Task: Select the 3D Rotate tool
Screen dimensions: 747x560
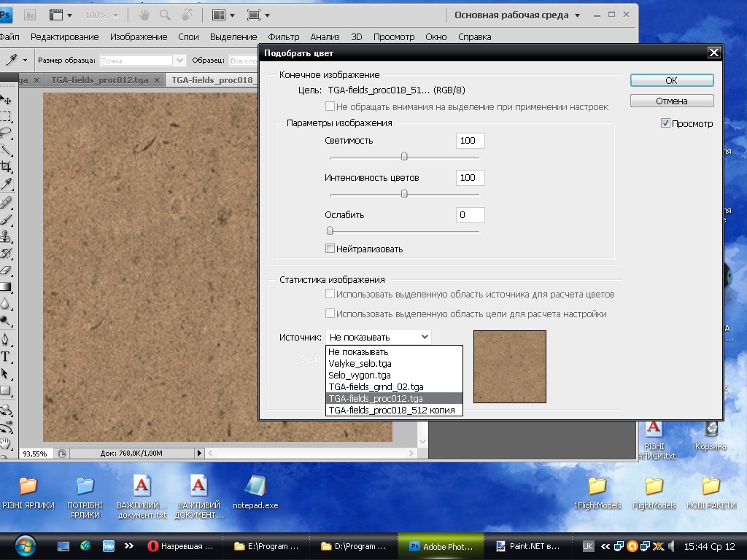Action: point(6,410)
